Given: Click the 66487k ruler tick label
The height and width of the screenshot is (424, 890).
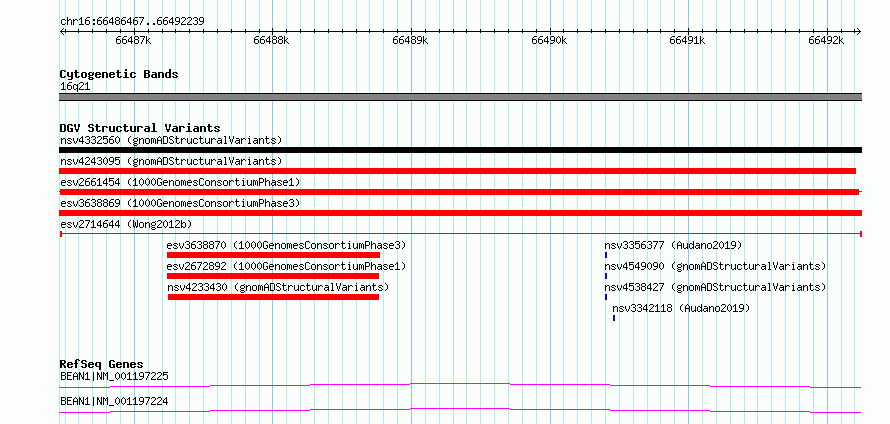Looking at the screenshot, I should click(133, 40).
